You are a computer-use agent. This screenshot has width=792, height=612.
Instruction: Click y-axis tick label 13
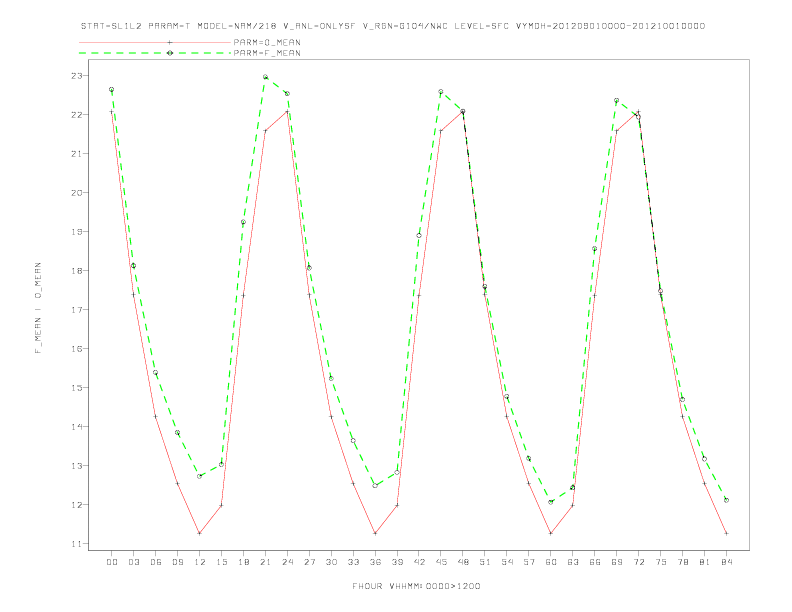click(76, 466)
